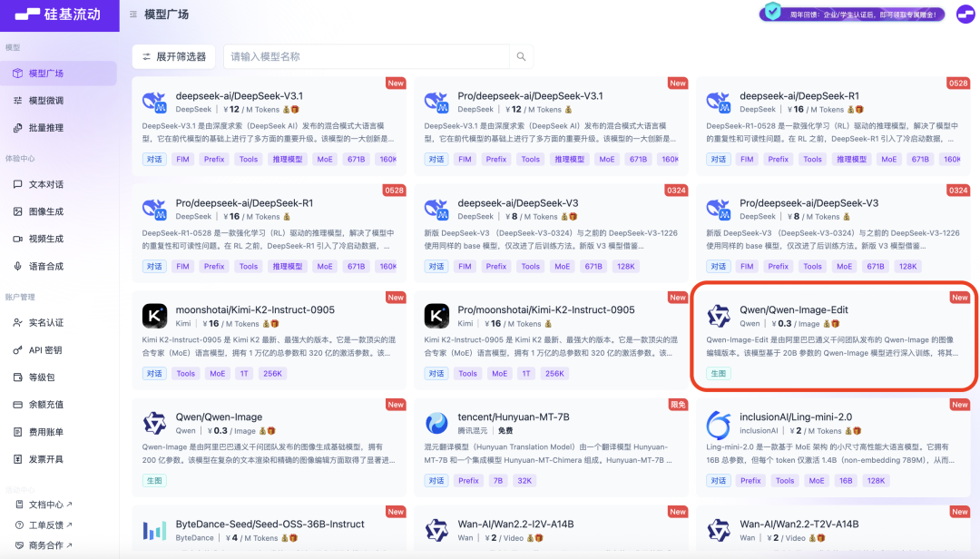Go to 批量推理 menu item
Screen dimensions: 980x559
58,128
